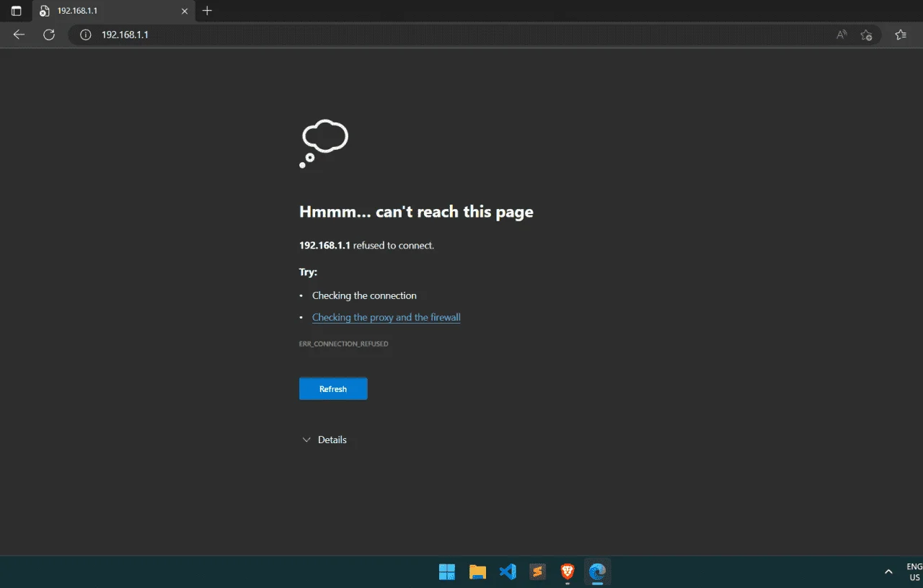The height and width of the screenshot is (588, 923).
Task: Reload the page with the toolbar refresh icon
Action: click(x=49, y=35)
